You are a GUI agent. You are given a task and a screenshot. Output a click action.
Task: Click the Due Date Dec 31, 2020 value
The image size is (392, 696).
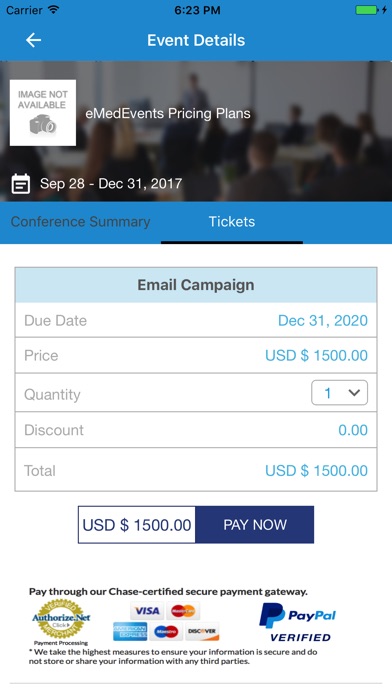coord(323,320)
